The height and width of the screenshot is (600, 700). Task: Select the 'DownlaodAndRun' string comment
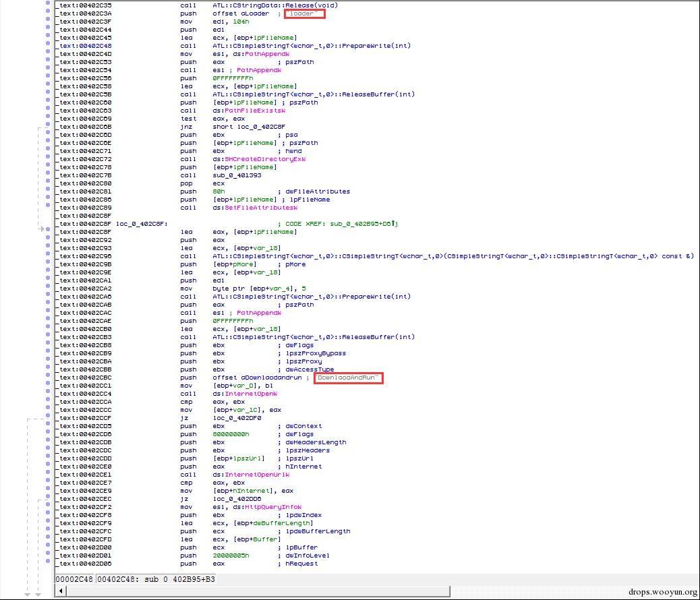pos(348,378)
